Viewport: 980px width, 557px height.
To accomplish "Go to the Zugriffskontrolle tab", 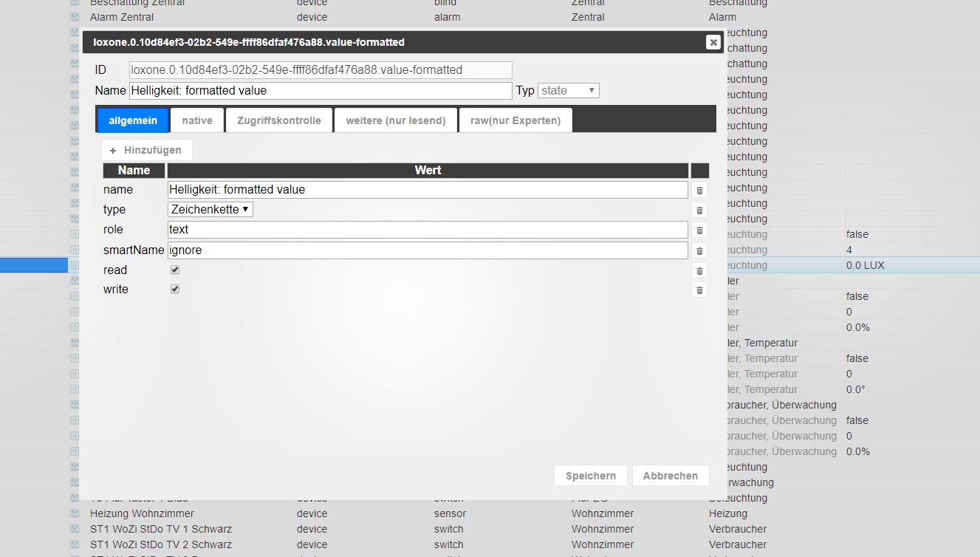I will [279, 120].
